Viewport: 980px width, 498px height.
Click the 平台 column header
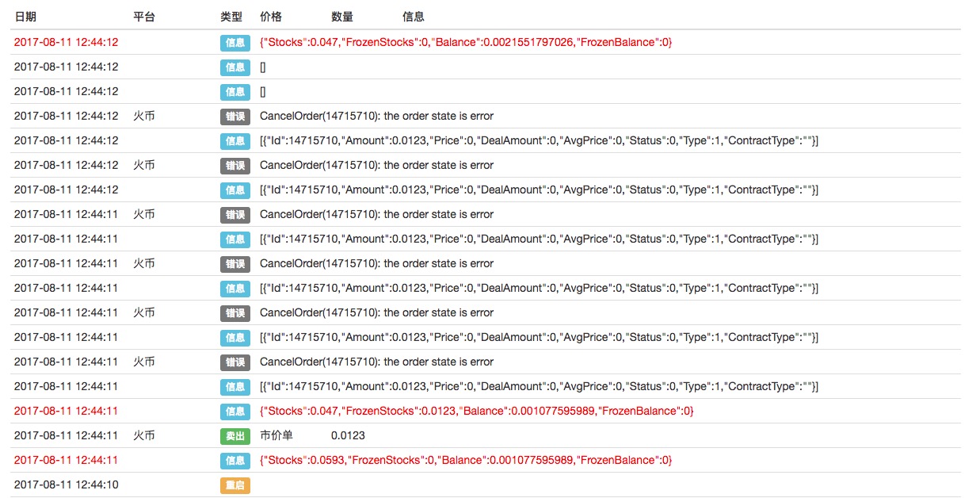pyautogui.click(x=144, y=17)
